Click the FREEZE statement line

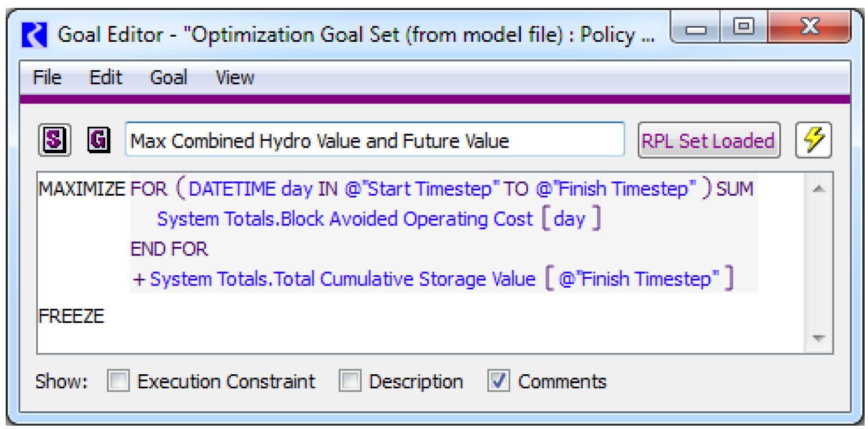tap(71, 316)
